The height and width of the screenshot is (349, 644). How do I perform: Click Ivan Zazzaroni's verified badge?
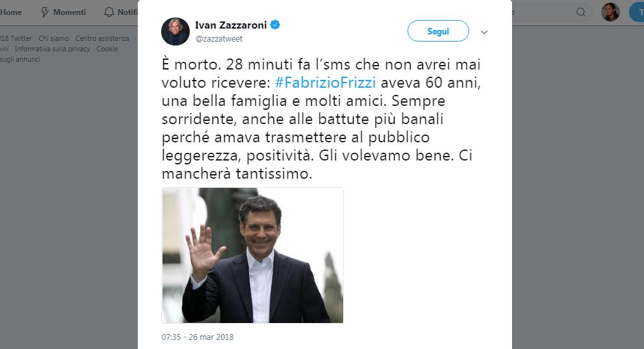[x=275, y=25]
